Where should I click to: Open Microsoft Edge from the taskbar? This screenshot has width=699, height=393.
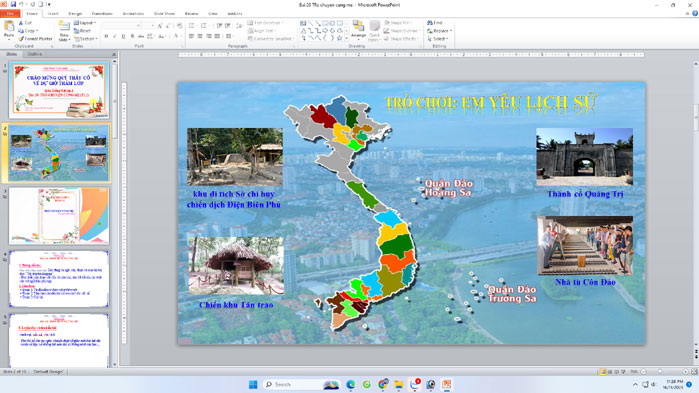(350, 384)
